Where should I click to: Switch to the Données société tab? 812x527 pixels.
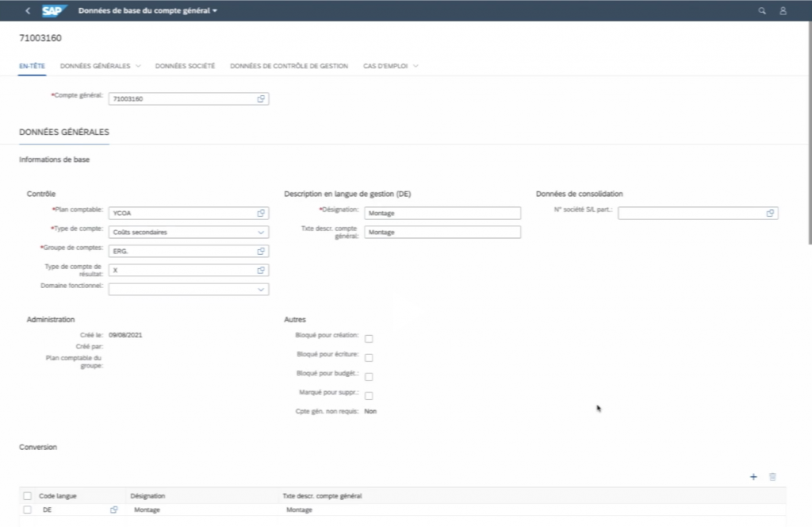pyautogui.click(x=185, y=66)
